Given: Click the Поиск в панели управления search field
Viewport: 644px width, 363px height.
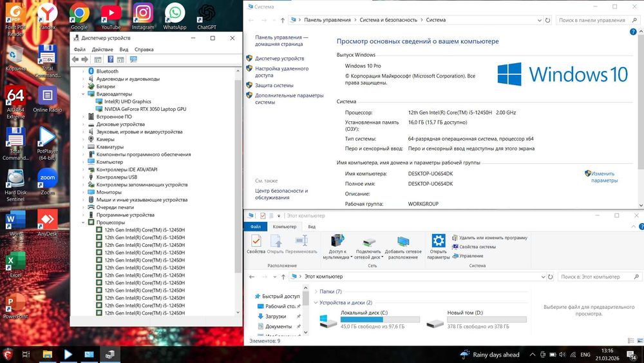Looking at the screenshot, I should tap(598, 20).
